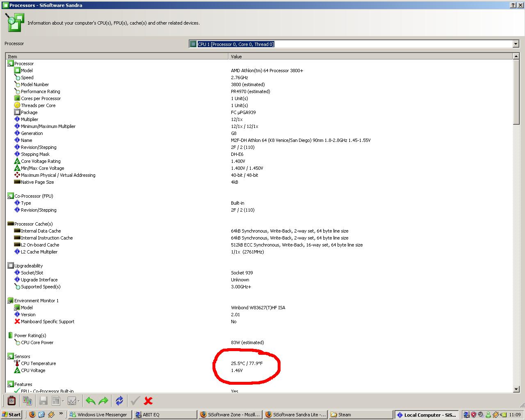Go forward with green right arrow
The image size is (525, 420).
click(103, 401)
